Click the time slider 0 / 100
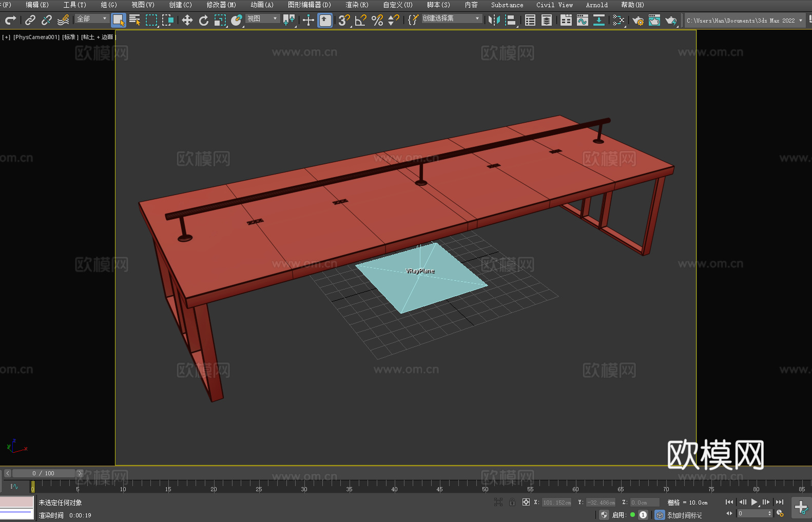 point(44,473)
